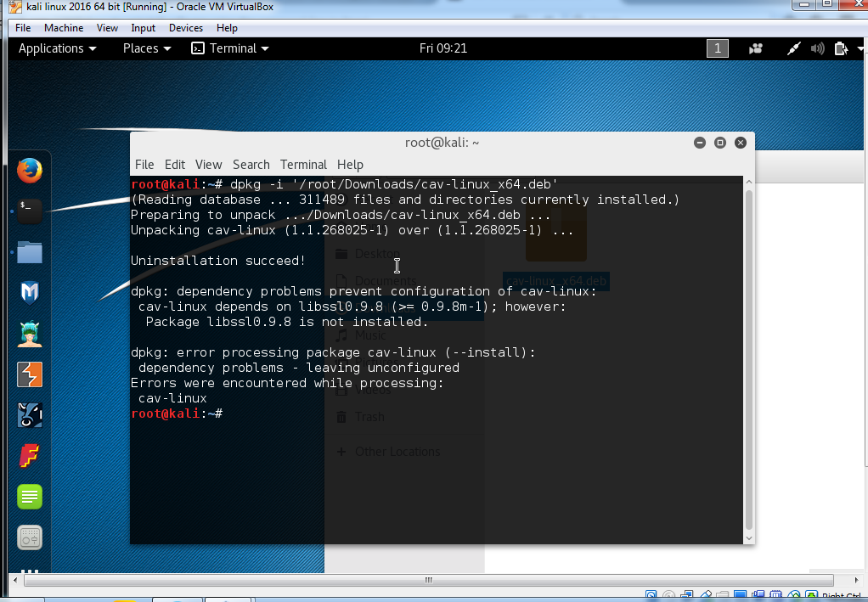Open the Files folder icon in dock
This screenshot has height=602, width=868.
[x=30, y=252]
